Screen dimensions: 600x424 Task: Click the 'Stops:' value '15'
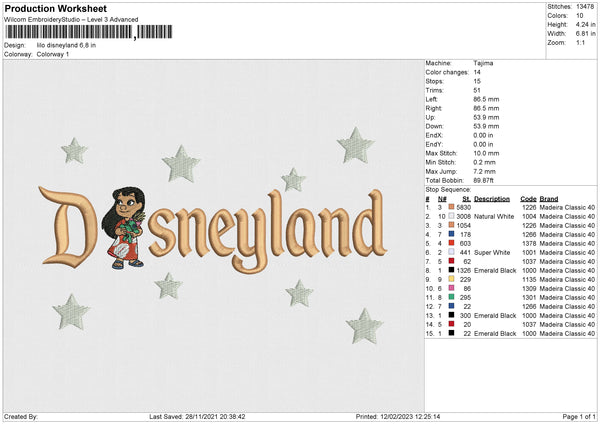point(477,81)
